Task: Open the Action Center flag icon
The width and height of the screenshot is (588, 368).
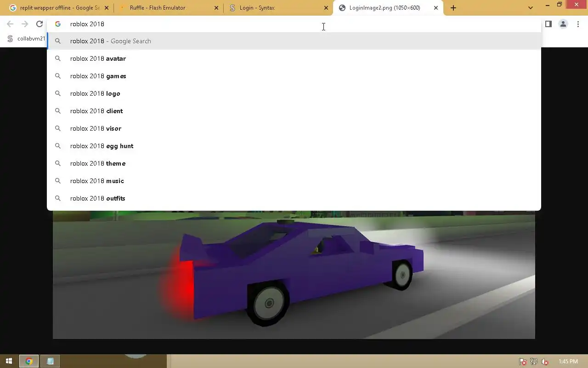Action: tap(523, 362)
